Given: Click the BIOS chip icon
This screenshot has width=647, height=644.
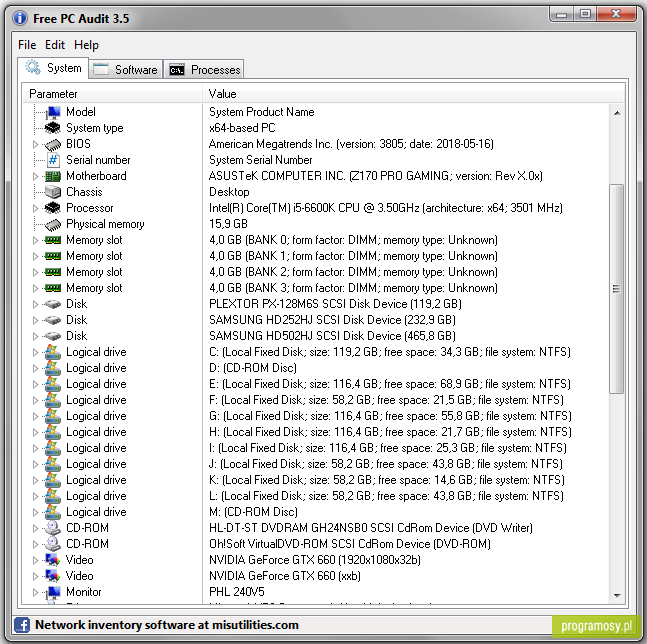Looking at the screenshot, I should pos(53,144).
